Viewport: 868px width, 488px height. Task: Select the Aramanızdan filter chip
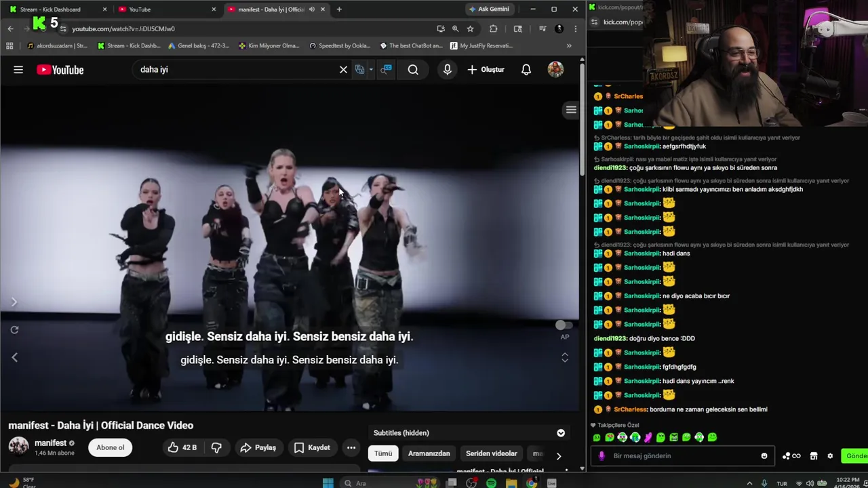(x=429, y=453)
